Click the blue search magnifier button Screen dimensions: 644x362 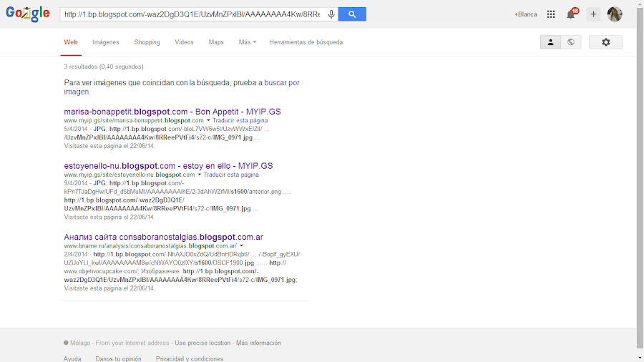coord(352,14)
